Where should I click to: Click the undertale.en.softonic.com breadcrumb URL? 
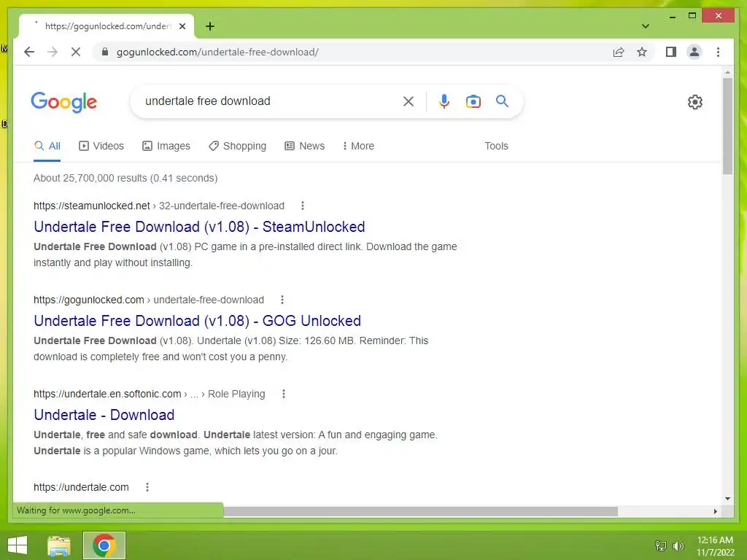tap(149, 394)
